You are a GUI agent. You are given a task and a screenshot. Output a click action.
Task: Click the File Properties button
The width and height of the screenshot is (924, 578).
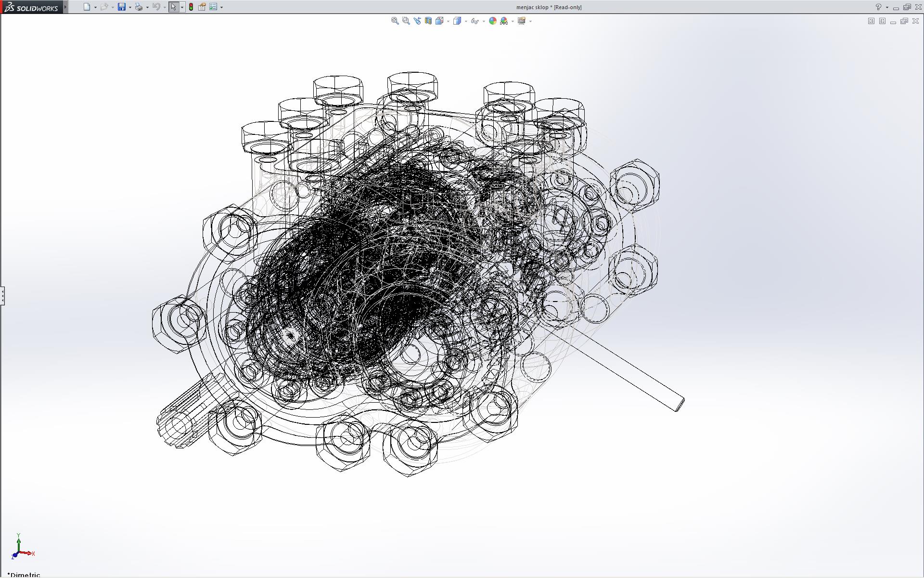click(x=202, y=7)
